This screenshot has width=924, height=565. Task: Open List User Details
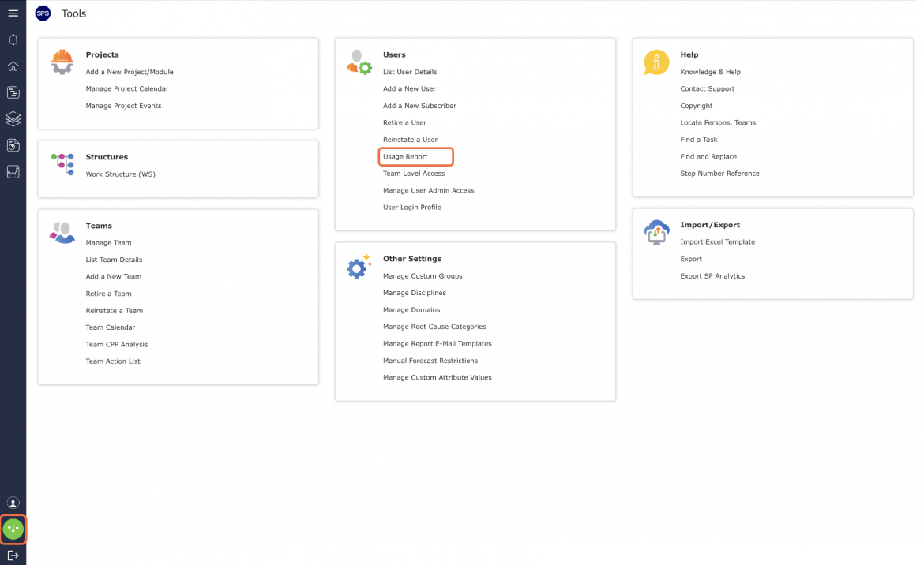click(x=410, y=72)
